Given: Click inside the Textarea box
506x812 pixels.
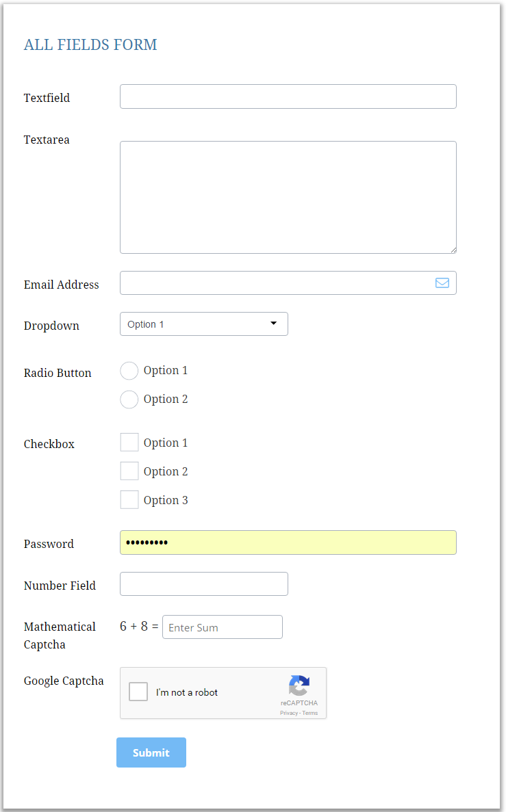Looking at the screenshot, I should (288, 197).
